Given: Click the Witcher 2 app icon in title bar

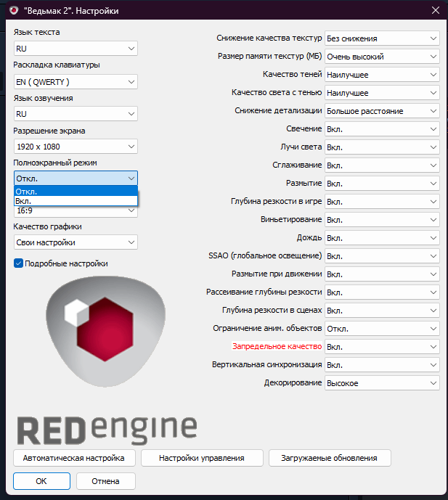Looking at the screenshot, I should click(x=14, y=11).
